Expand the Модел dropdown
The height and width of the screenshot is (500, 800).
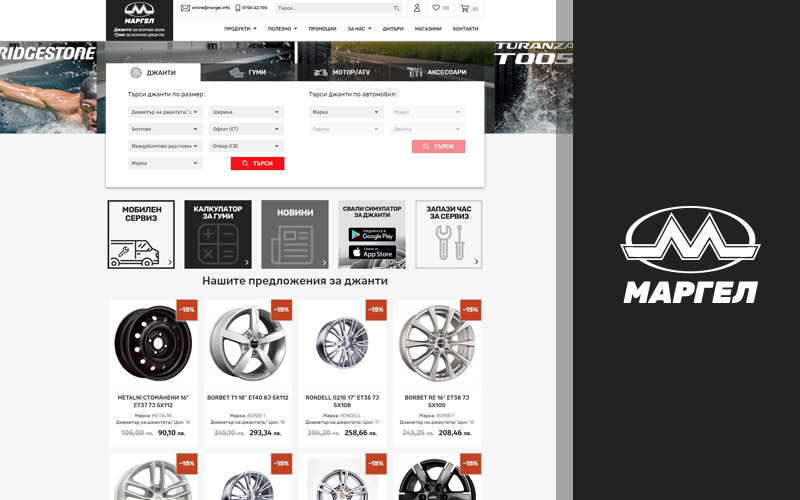pyautogui.click(x=428, y=112)
